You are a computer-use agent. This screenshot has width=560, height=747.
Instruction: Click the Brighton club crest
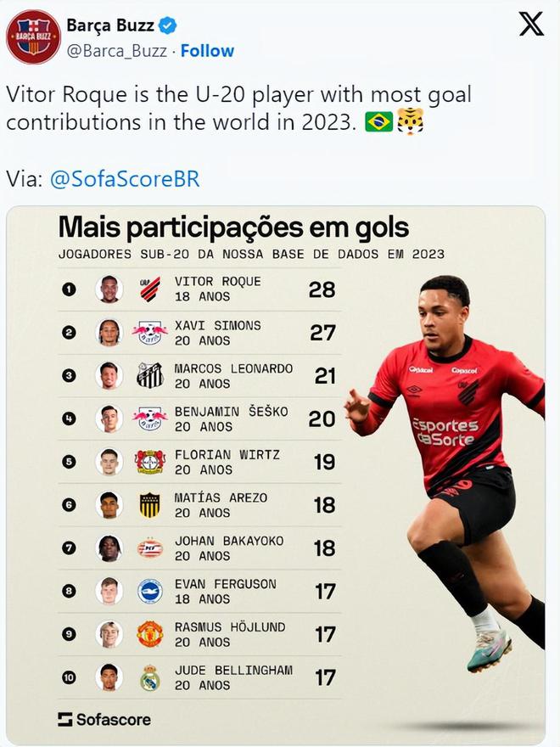coord(150,591)
